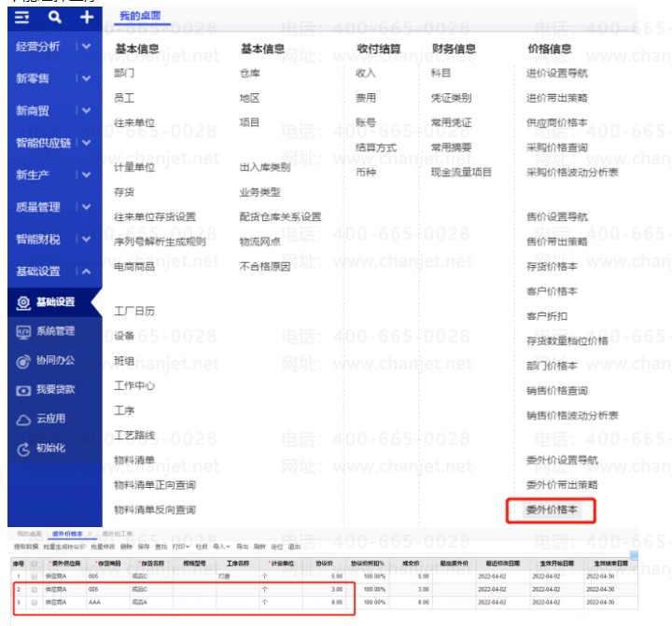The width and height of the screenshot is (672, 626).
Task: Click 退出 in the toolbar
Action: tap(294, 547)
